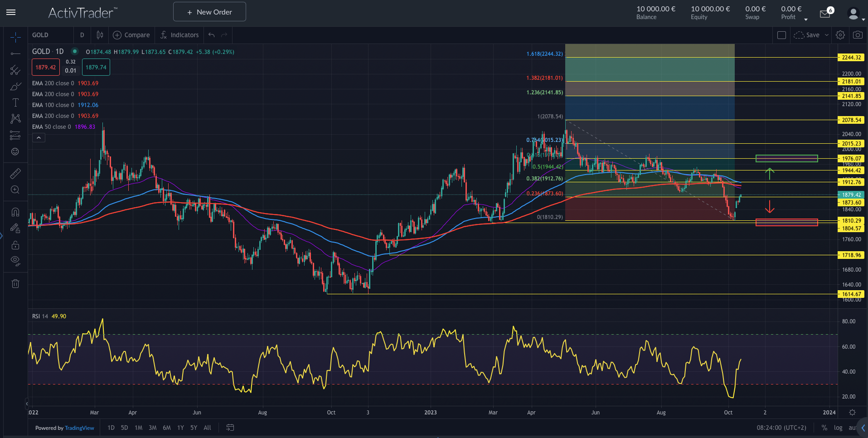The height and width of the screenshot is (438, 868).
Task: Open the emoji sticker tool
Action: [15, 151]
